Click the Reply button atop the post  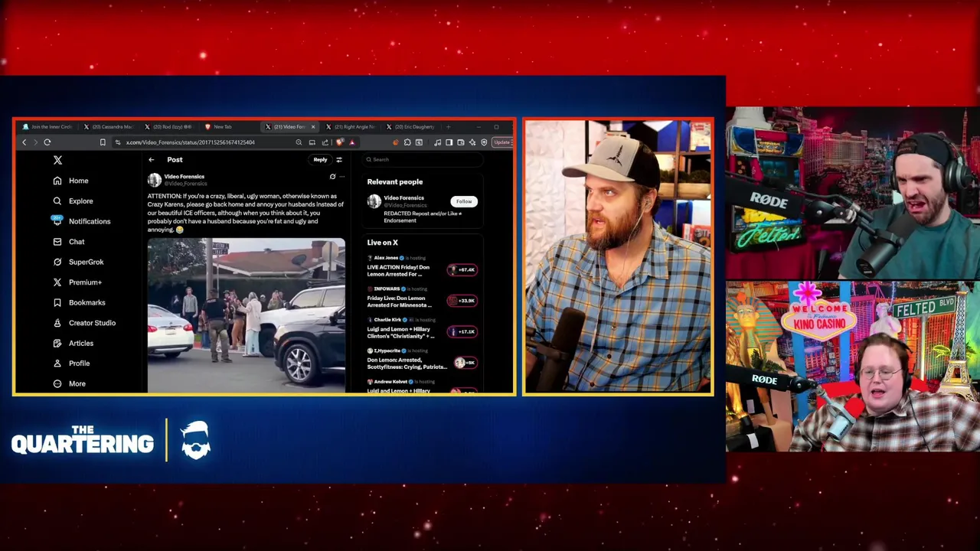[x=320, y=160]
